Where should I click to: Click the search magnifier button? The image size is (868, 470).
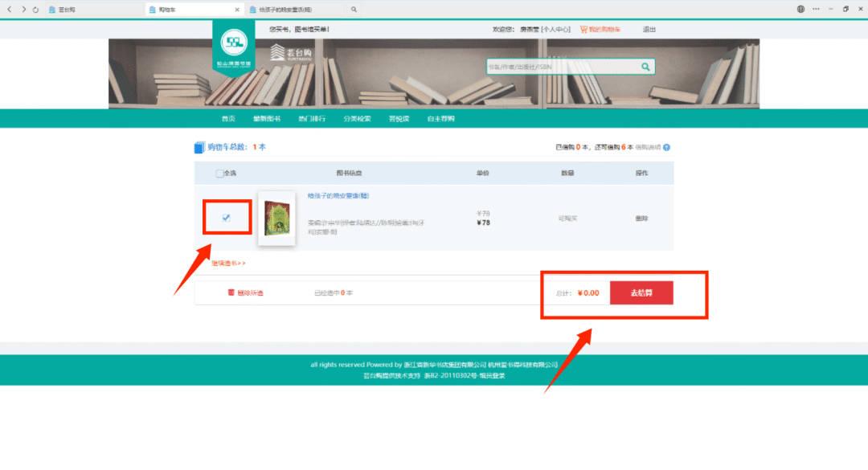pos(645,67)
